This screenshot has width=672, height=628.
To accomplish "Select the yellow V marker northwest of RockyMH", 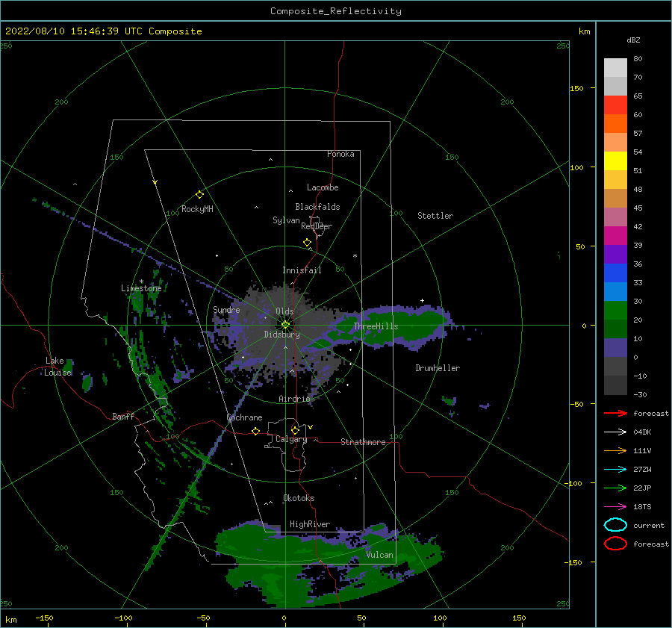I will tap(155, 182).
